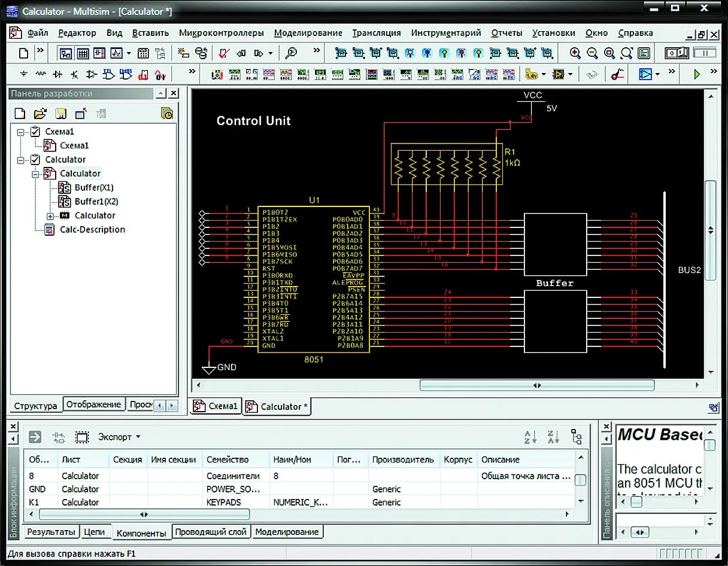Toggle the Spreadsheet View button
This screenshot has height=566, width=728.
(83, 53)
